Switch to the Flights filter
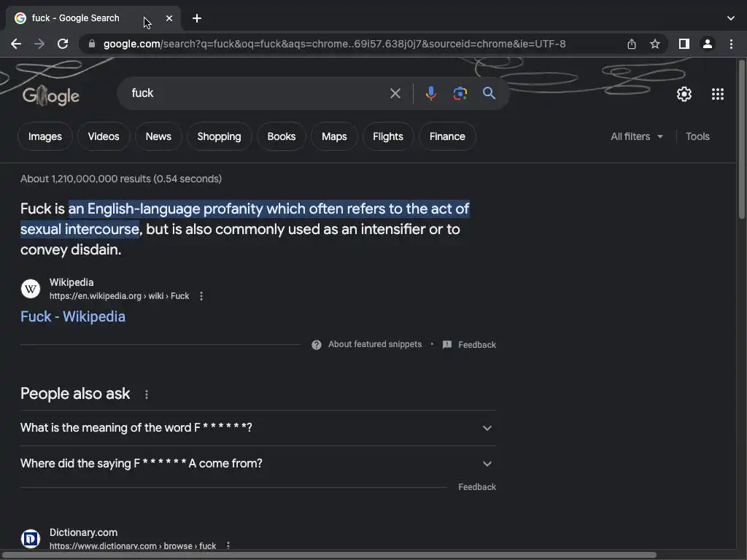The height and width of the screenshot is (560, 747). (388, 136)
